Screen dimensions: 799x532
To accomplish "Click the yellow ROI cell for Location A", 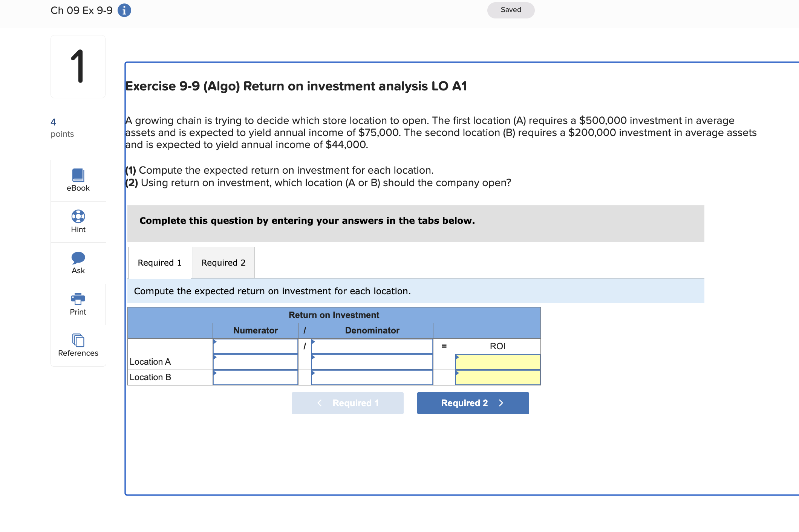I will (x=497, y=361).
